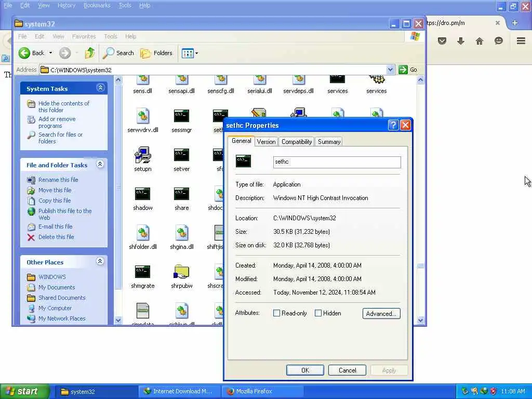Click Publish this file to the Web
The image size is (532, 399).
coord(65,214)
